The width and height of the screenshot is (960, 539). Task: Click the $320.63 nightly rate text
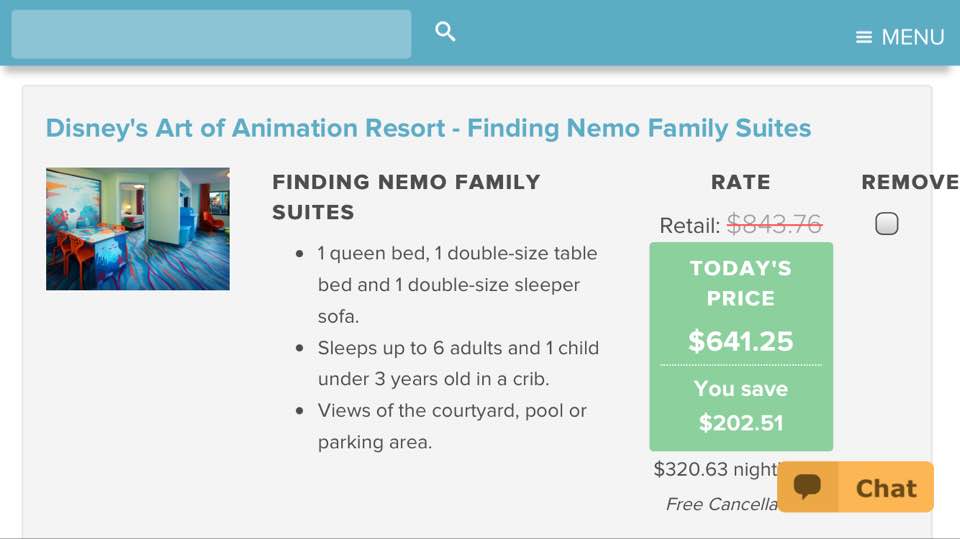point(715,469)
